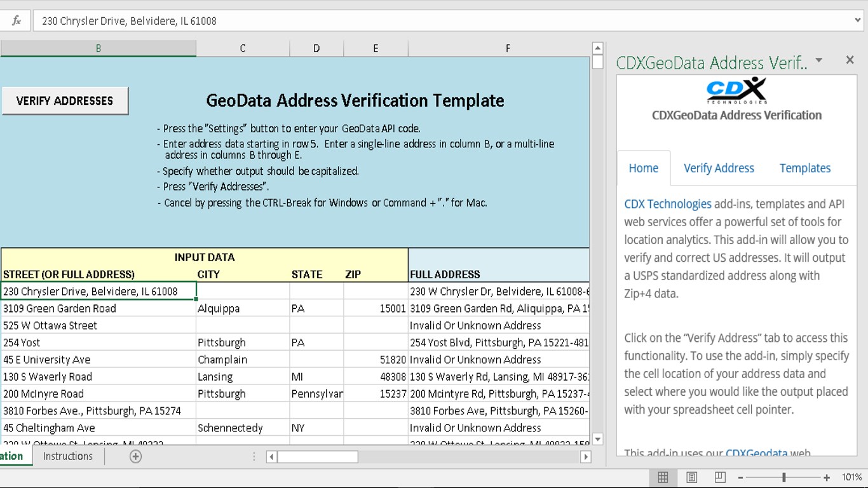Screen dimensions: 868x488
Task: Switch to Normal view
Action: click(x=663, y=477)
